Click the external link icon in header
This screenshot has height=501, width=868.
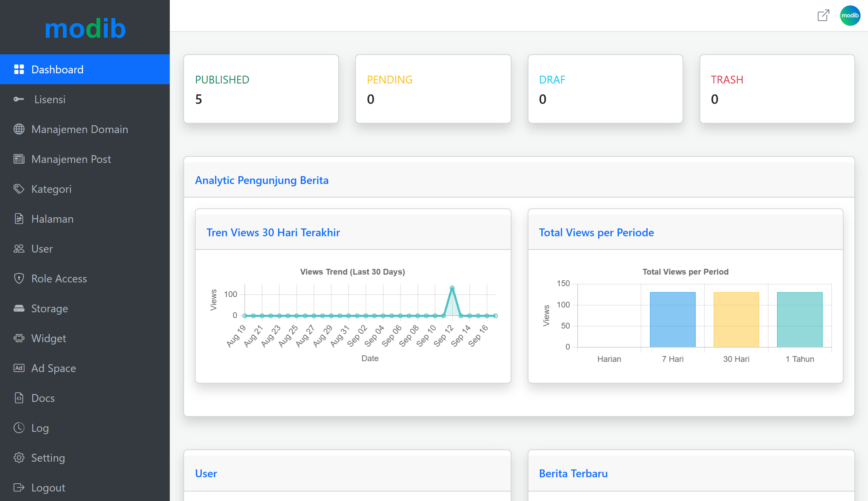click(x=823, y=16)
